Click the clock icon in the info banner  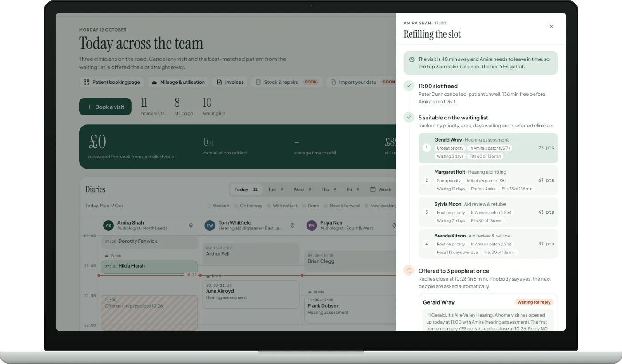click(411, 59)
